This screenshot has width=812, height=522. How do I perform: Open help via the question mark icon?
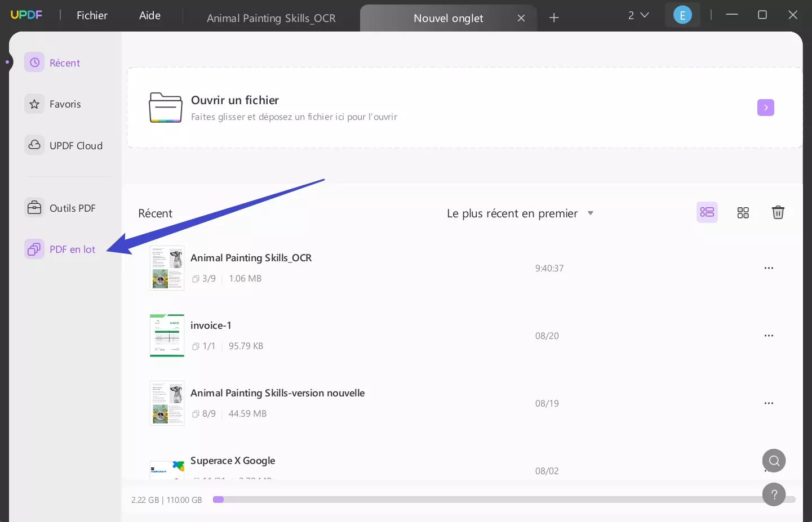point(774,494)
